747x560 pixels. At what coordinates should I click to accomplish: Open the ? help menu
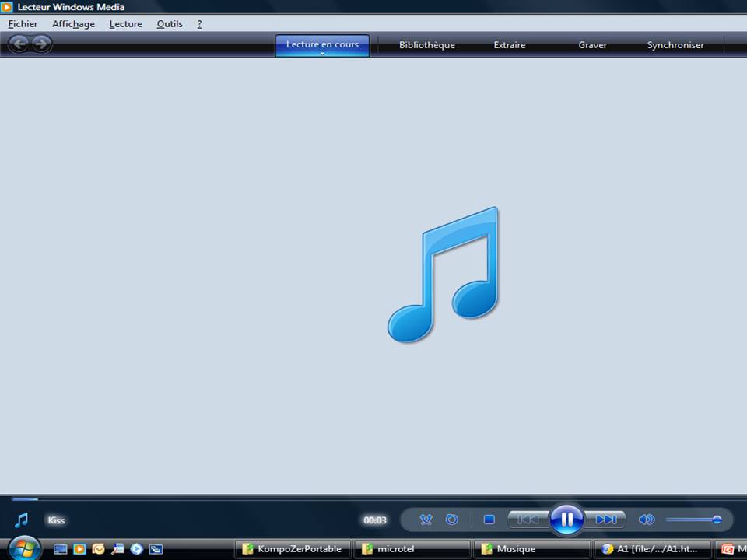click(x=200, y=24)
